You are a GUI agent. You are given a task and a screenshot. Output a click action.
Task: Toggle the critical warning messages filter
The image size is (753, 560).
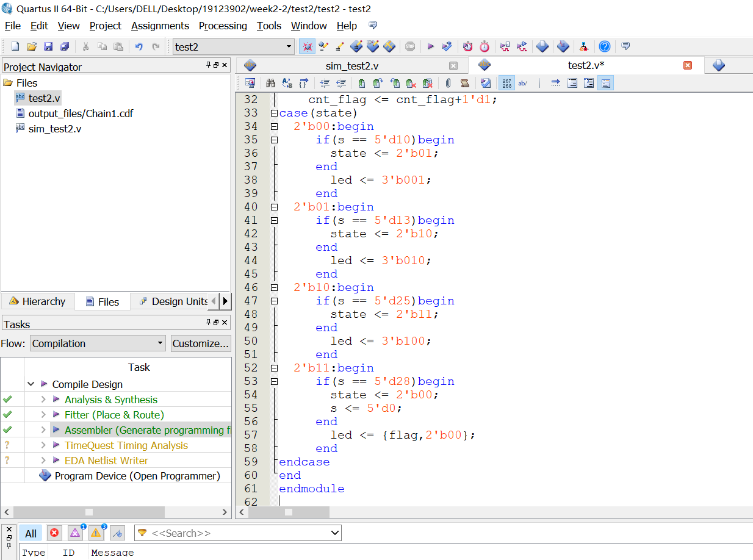coord(75,533)
